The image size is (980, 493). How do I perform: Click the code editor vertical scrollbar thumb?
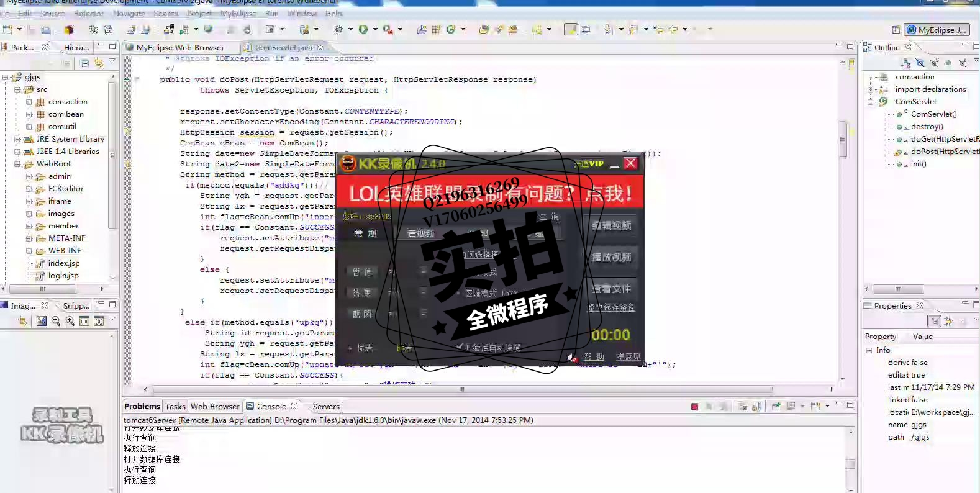pyautogui.click(x=843, y=139)
